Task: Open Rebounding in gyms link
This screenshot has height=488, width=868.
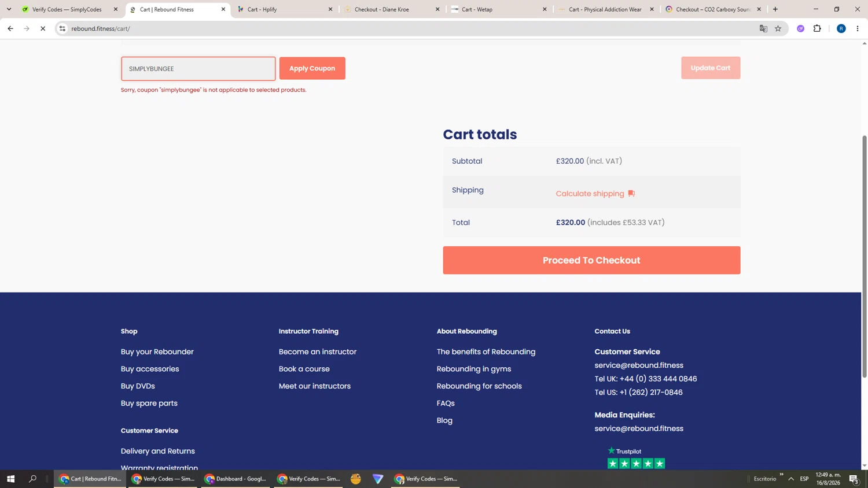Action: coord(474,369)
